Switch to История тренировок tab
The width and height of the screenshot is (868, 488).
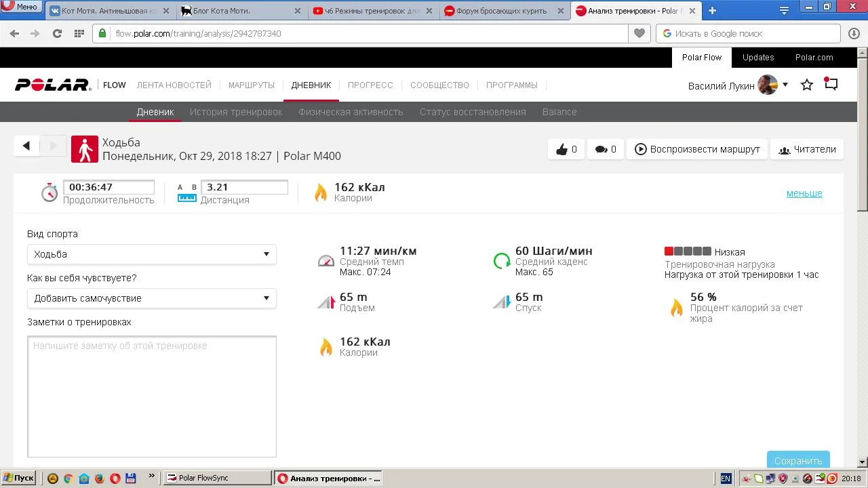236,112
